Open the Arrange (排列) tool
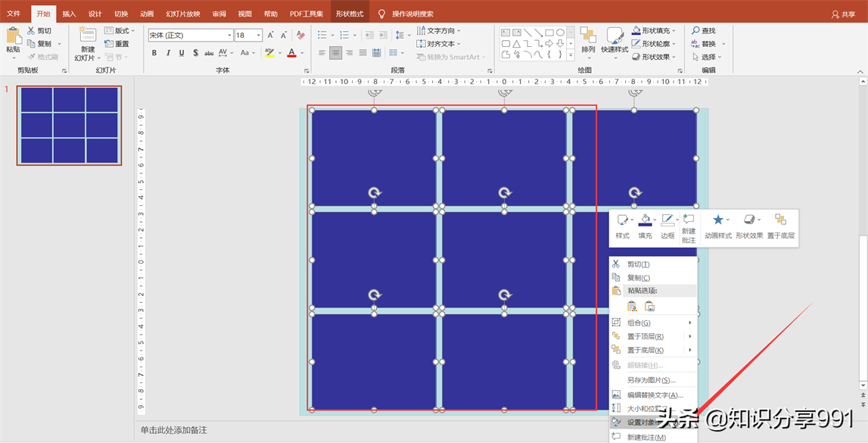 [588, 40]
